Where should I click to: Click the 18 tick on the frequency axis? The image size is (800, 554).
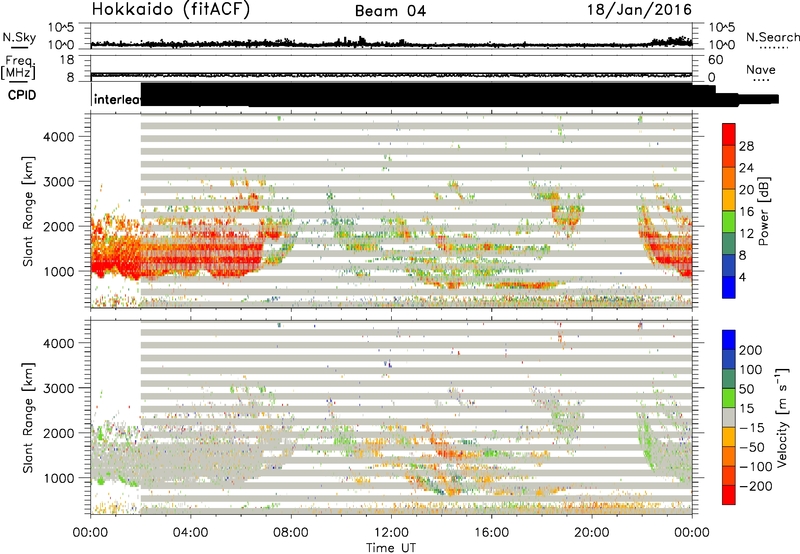[67, 60]
